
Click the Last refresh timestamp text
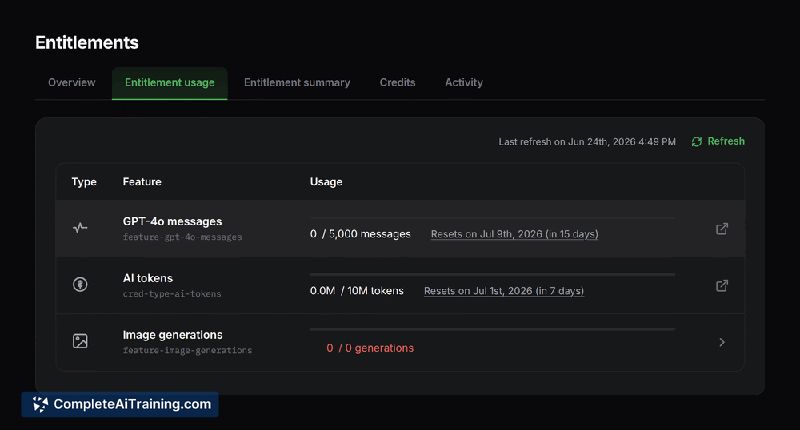pos(587,142)
